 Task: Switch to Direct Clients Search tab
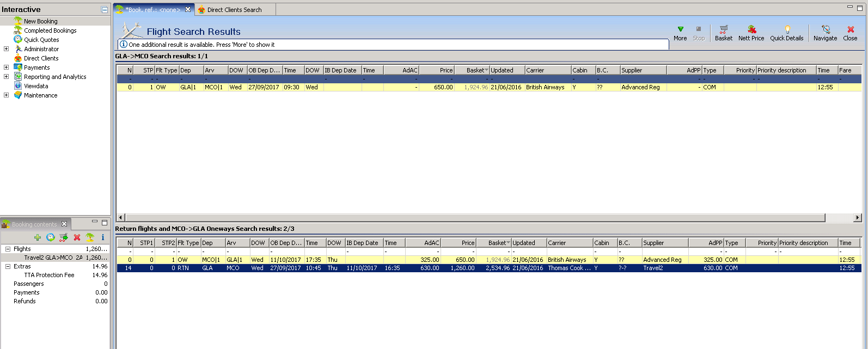click(x=234, y=9)
